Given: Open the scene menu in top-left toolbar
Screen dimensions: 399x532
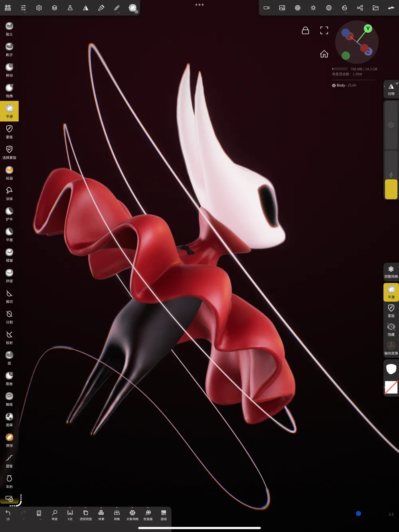Looking at the screenshot, I should point(8,8).
